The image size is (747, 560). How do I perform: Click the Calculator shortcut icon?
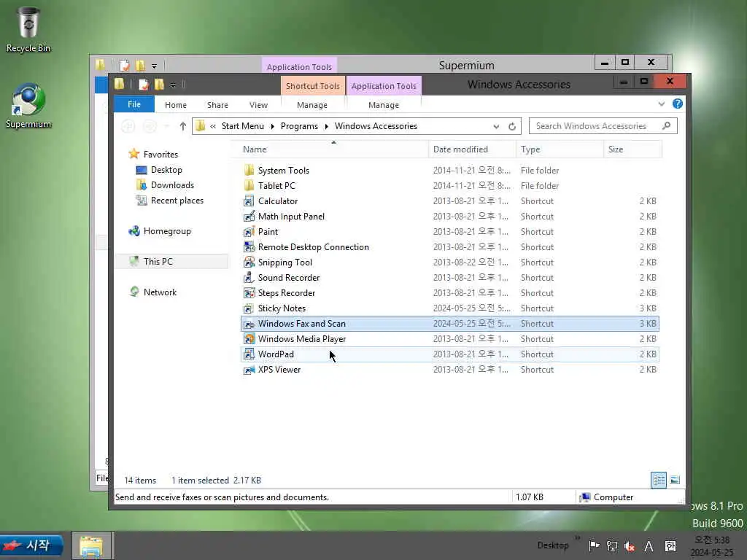(249, 201)
